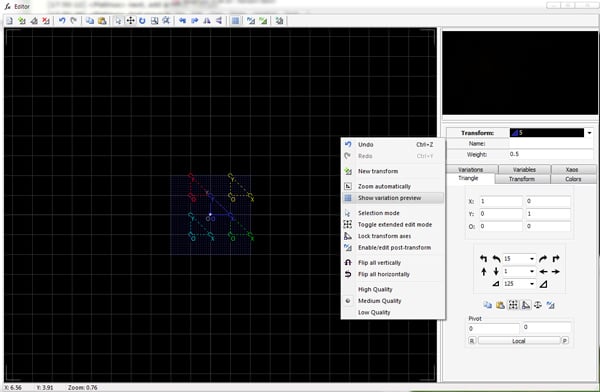Click the large scale-up triangle icon

[x=543, y=284]
